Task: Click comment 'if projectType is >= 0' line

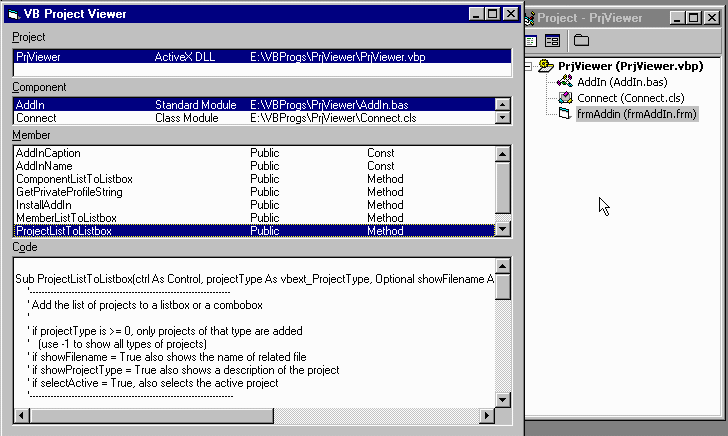Action: point(165,331)
